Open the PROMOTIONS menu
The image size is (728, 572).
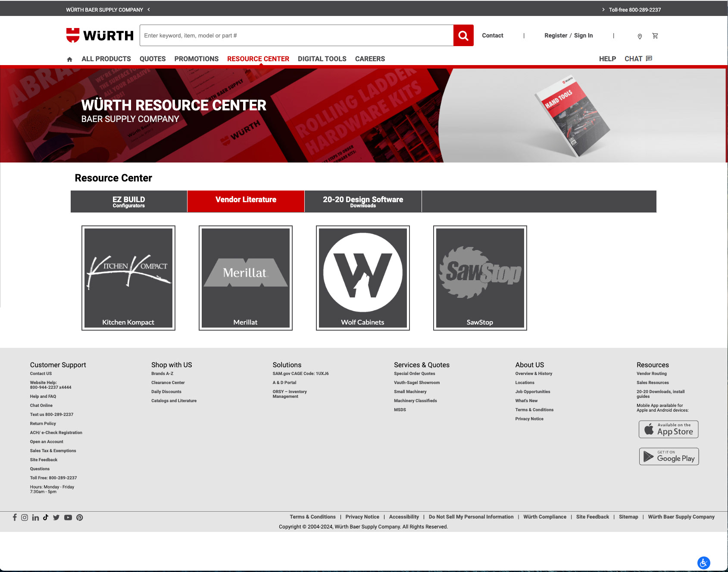pos(197,59)
